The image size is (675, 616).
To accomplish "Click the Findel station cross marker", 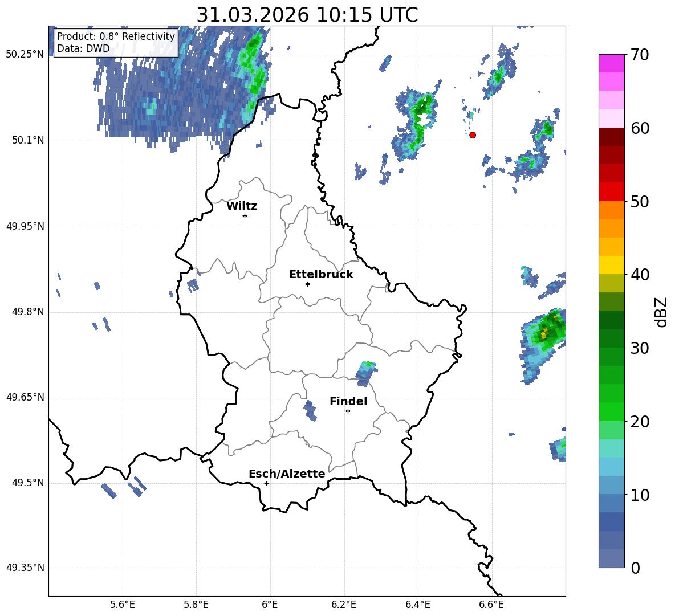I will [348, 411].
